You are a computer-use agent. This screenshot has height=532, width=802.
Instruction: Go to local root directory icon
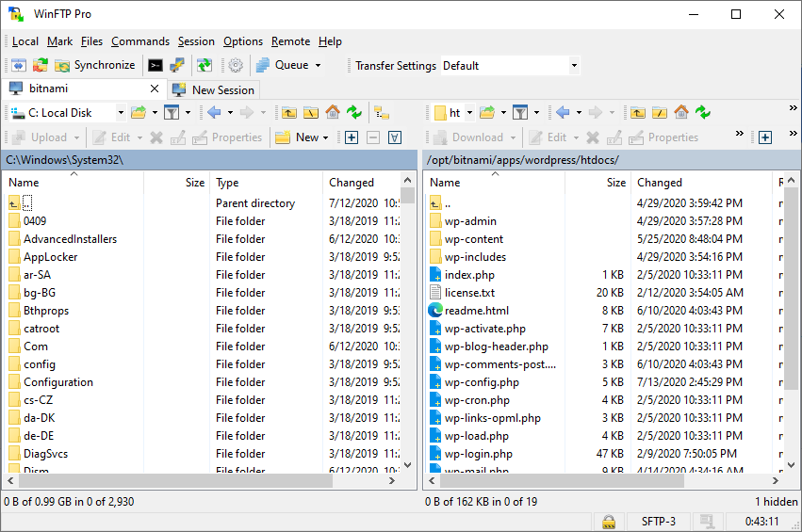pos(311,112)
